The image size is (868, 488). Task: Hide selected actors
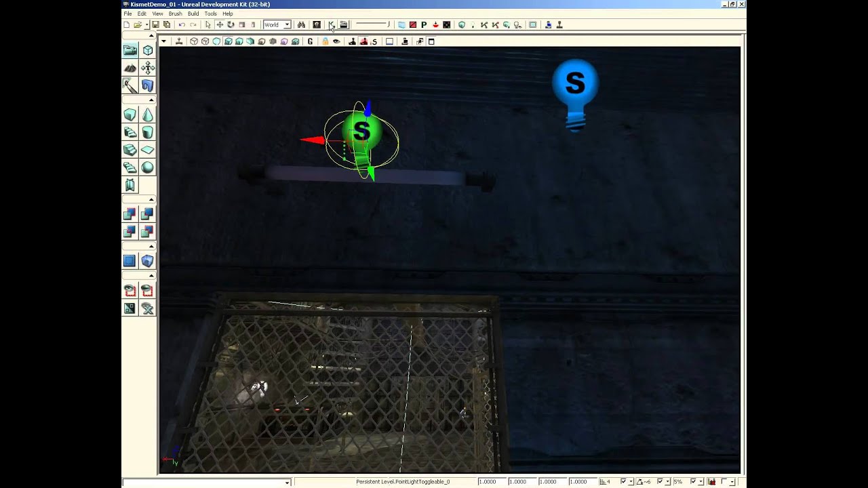tap(147, 291)
